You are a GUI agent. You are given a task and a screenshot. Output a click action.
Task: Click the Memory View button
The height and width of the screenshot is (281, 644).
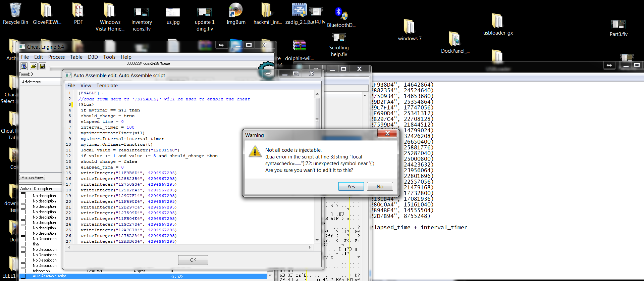[32, 178]
